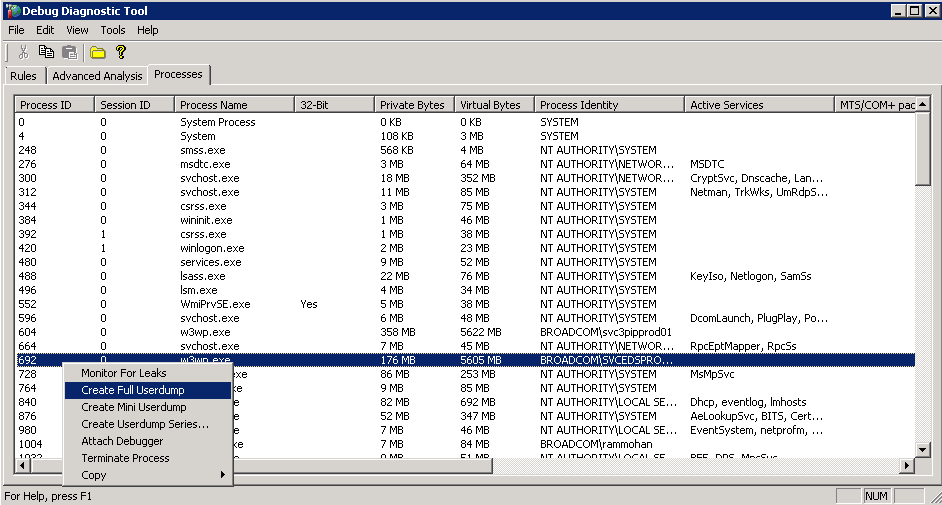Select process ID 1004 row
Viewport: 942px width, 505px height.
[465, 444]
